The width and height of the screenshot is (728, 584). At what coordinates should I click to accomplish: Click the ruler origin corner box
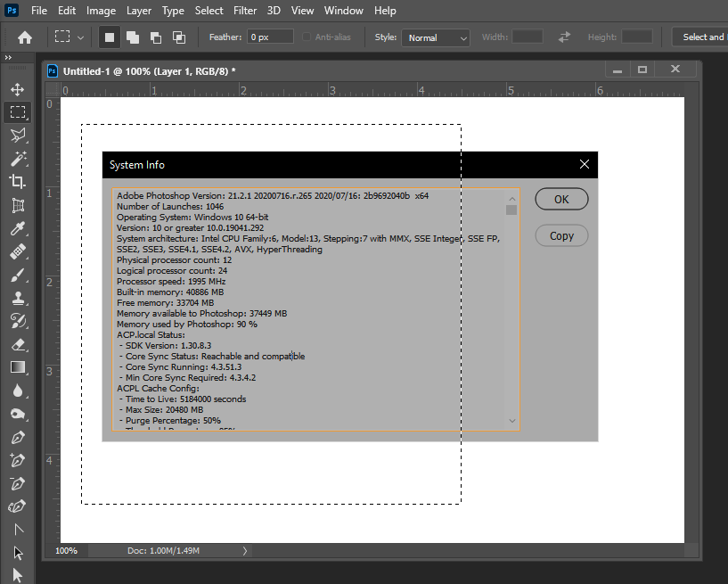[x=53, y=90]
